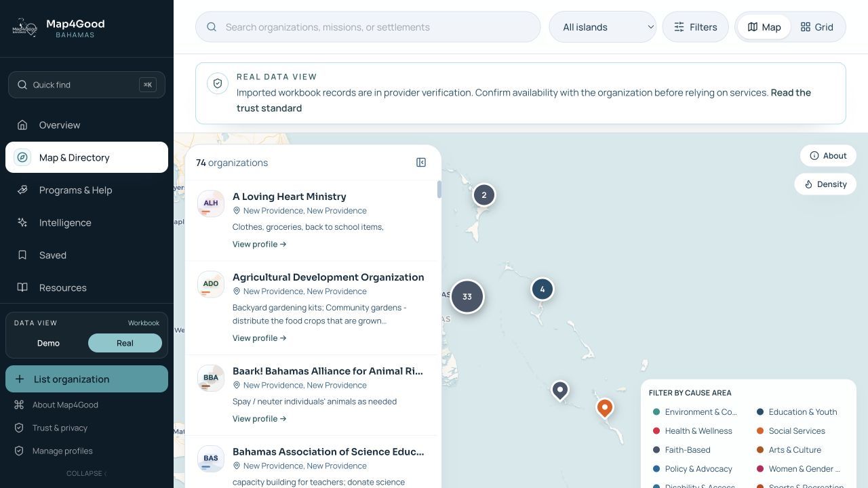
Task: Click the shield icon in Real Data View banner
Action: pos(218,83)
